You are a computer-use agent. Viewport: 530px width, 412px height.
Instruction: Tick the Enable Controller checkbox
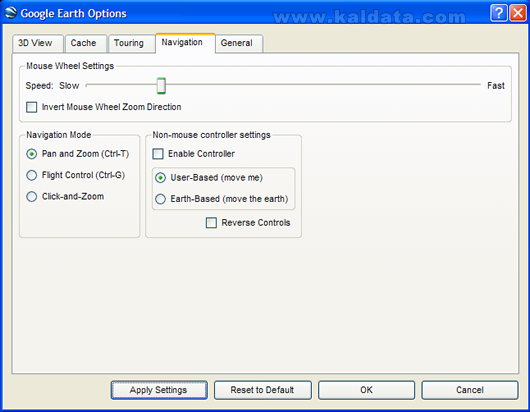(x=158, y=154)
